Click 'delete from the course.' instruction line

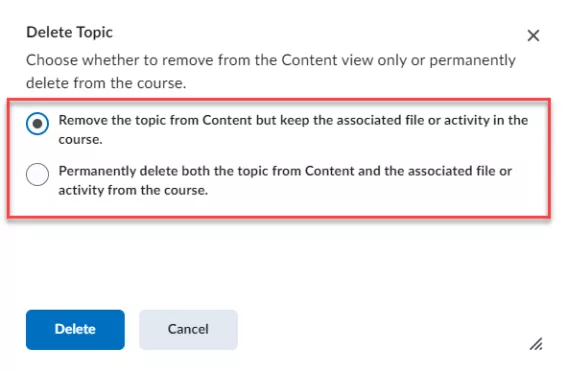tap(106, 83)
